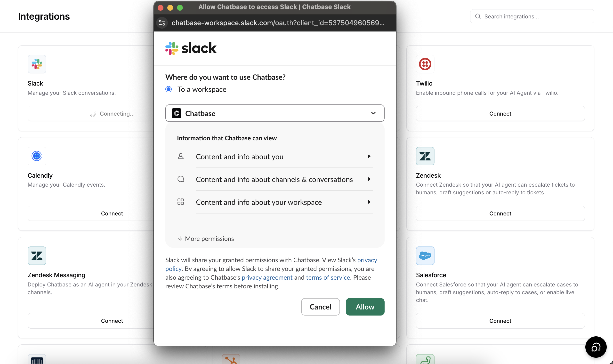Click the Slack logo in the OAuth popup
The image size is (613, 364).
coord(191,48)
